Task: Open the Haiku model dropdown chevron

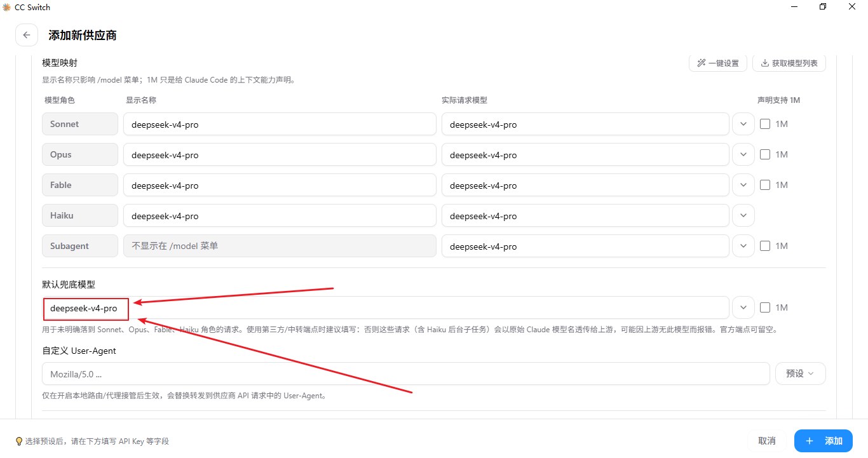Action: (743, 216)
